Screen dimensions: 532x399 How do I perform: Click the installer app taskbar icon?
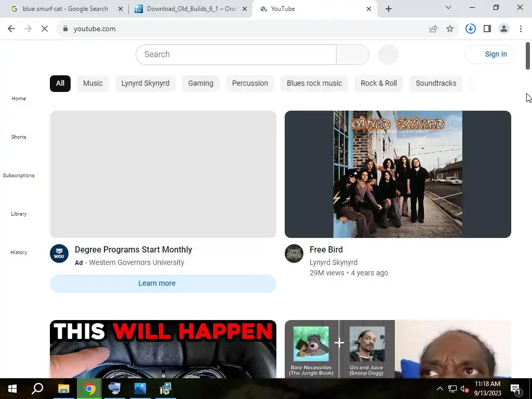pos(166,389)
